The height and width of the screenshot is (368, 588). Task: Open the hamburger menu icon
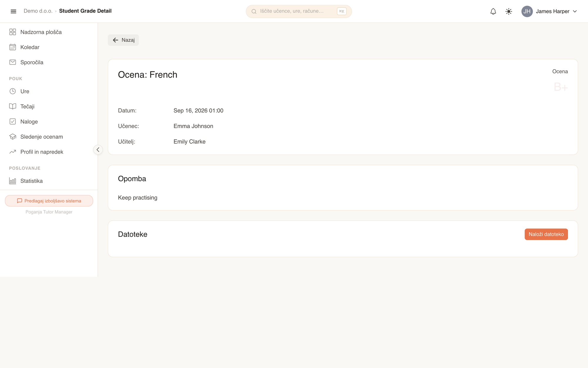13,11
